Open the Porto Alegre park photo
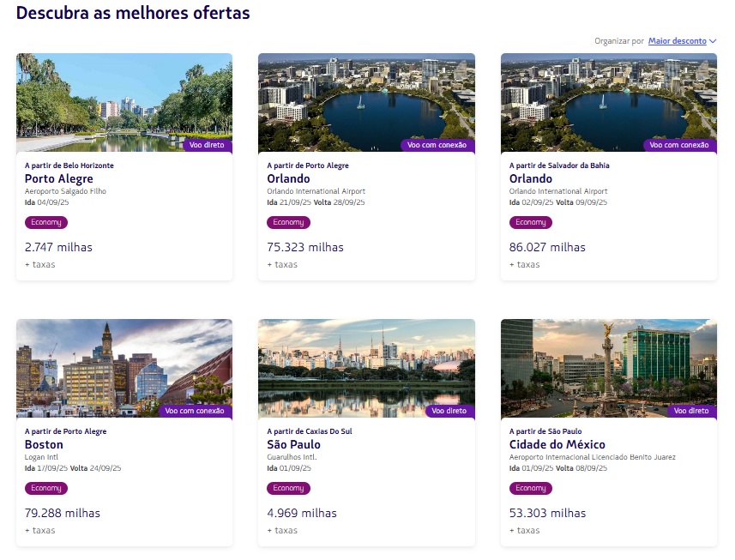Image resolution: width=735 pixels, height=560 pixels. (x=124, y=103)
